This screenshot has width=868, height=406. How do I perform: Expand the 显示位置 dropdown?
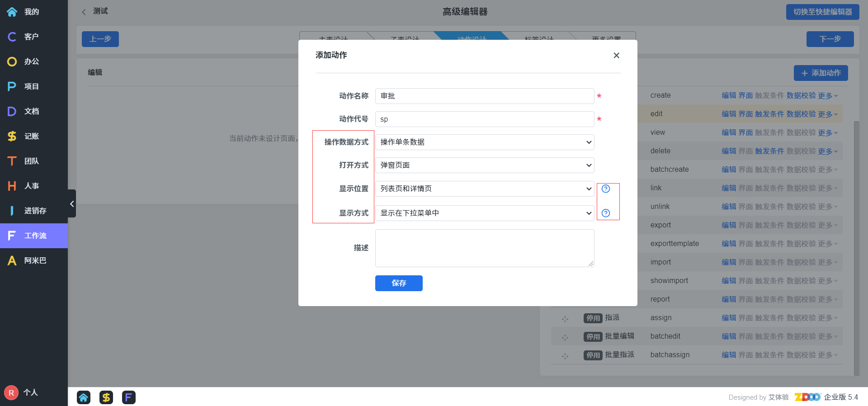[x=484, y=189]
